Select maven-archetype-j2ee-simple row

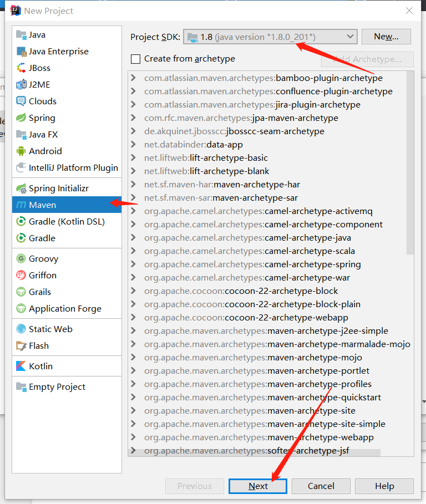tap(267, 331)
